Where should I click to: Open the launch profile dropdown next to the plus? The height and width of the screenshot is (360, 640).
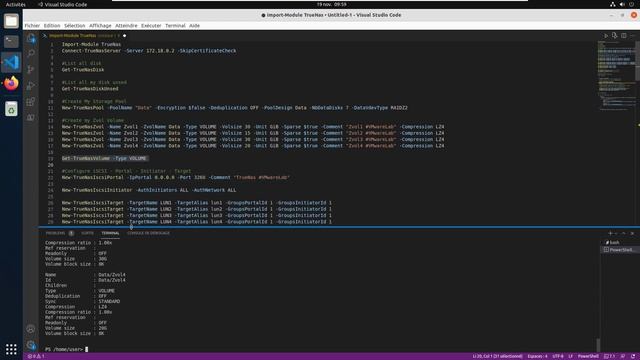[x=616, y=233]
